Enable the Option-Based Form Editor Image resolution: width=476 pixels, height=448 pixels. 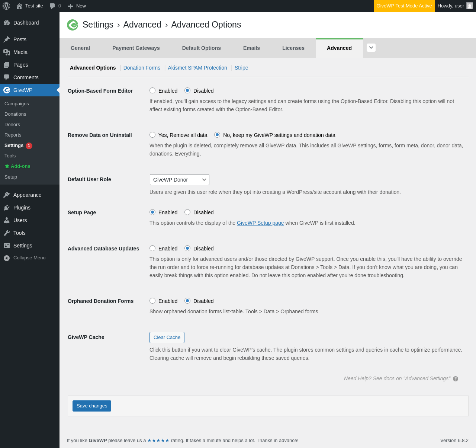coord(152,90)
